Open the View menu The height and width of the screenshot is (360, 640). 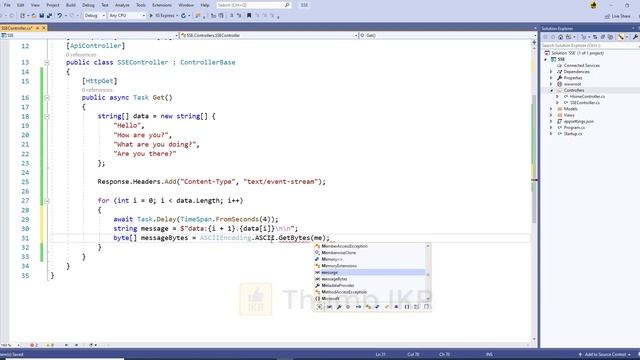pyautogui.click(x=36, y=5)
